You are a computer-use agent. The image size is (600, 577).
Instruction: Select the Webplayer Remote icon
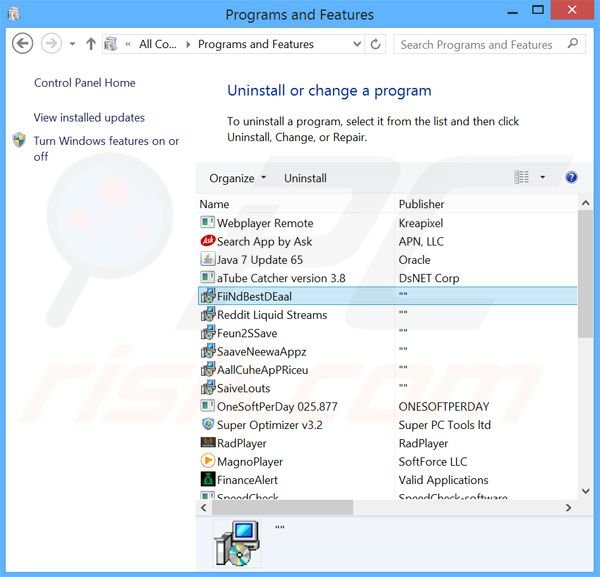(x=207, y=222)
